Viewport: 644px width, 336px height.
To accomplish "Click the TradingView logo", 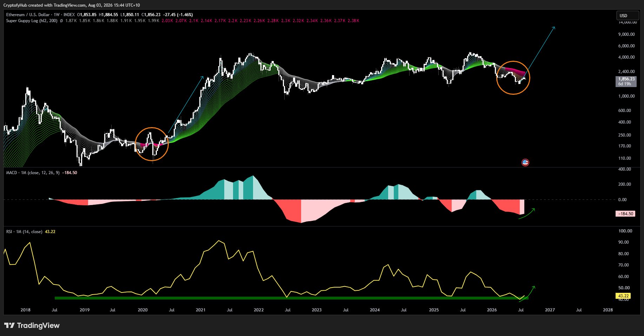I will [x=32, y=325].
